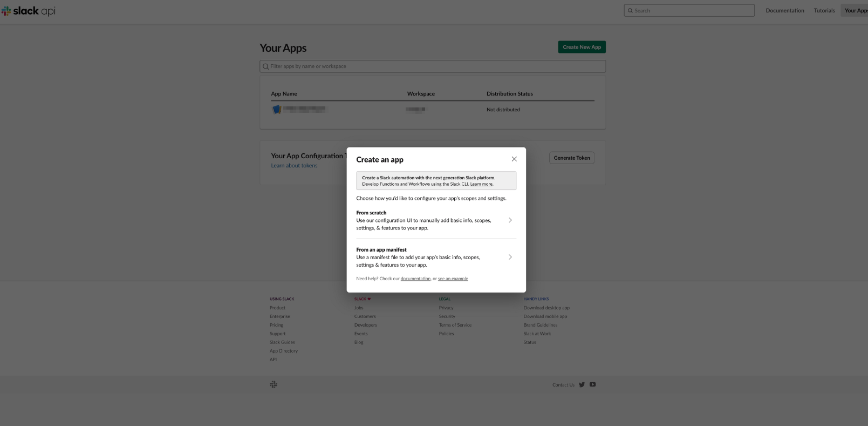Viewport: 868px width, 426px height.
Task: Open the footer Customers link
Action: pos(365,316)
